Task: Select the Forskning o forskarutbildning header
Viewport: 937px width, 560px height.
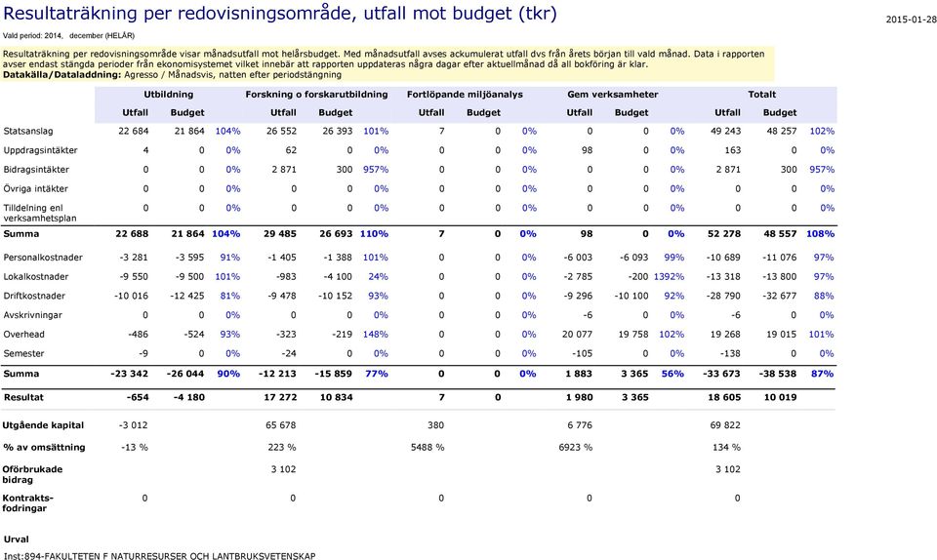Action: tap(316, 95)
